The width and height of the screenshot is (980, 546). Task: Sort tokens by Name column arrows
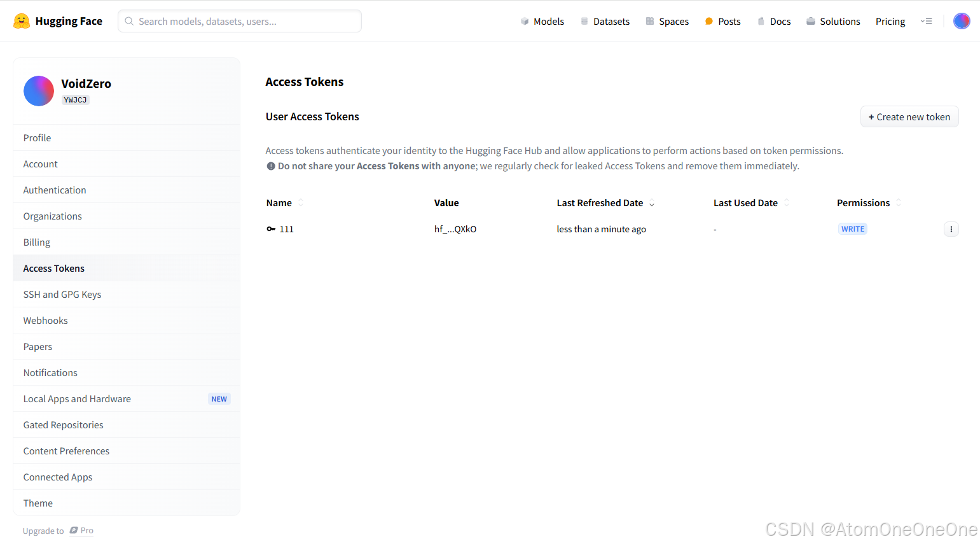coord(301,202)
